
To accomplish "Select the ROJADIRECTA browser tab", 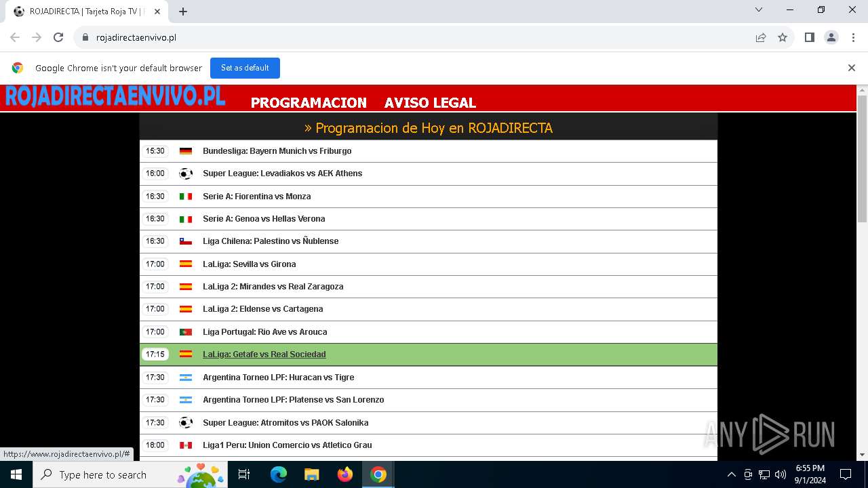I will (86, 12).
